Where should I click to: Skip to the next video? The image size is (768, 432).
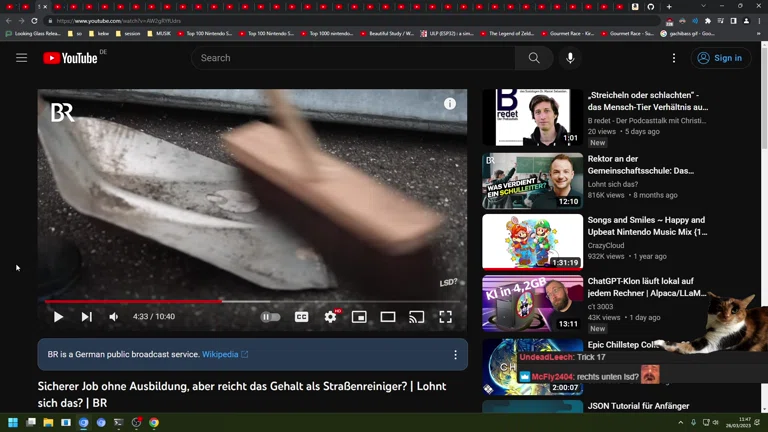coord(87,317)
